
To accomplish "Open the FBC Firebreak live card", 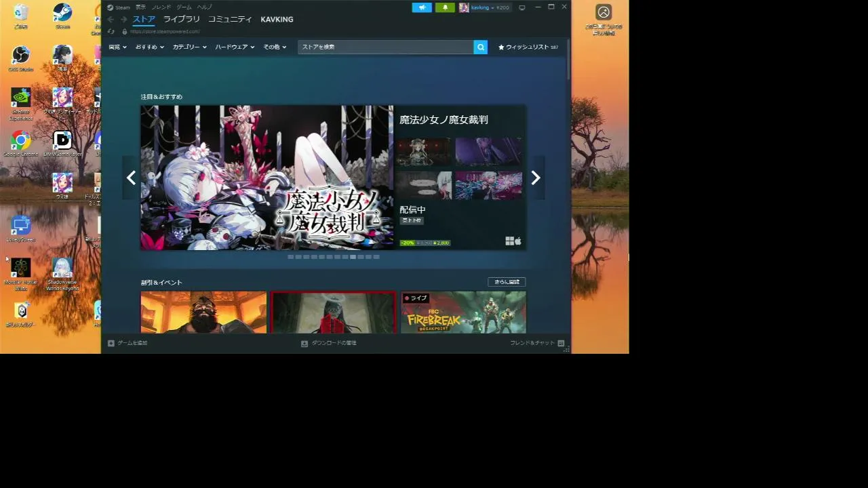I will coord(463,312).
